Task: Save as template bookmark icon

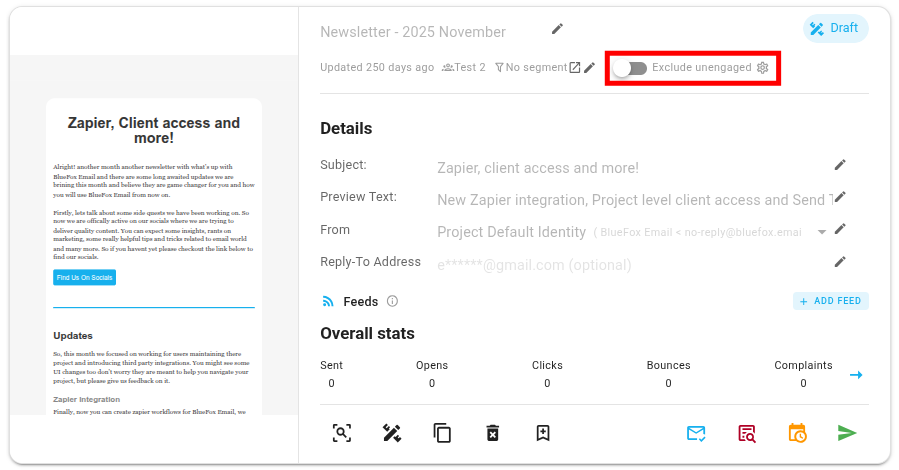Action: [x=543, y=433]
